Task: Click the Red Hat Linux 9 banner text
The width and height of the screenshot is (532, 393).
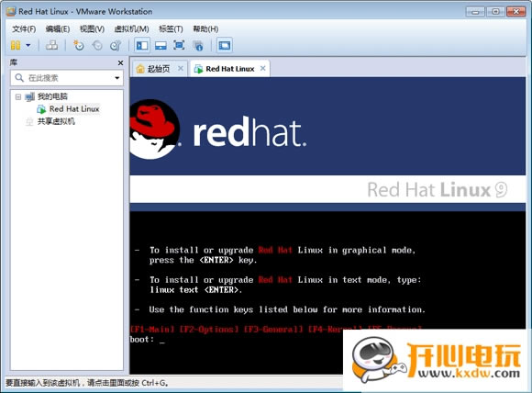Action: [x=438, y=189]
